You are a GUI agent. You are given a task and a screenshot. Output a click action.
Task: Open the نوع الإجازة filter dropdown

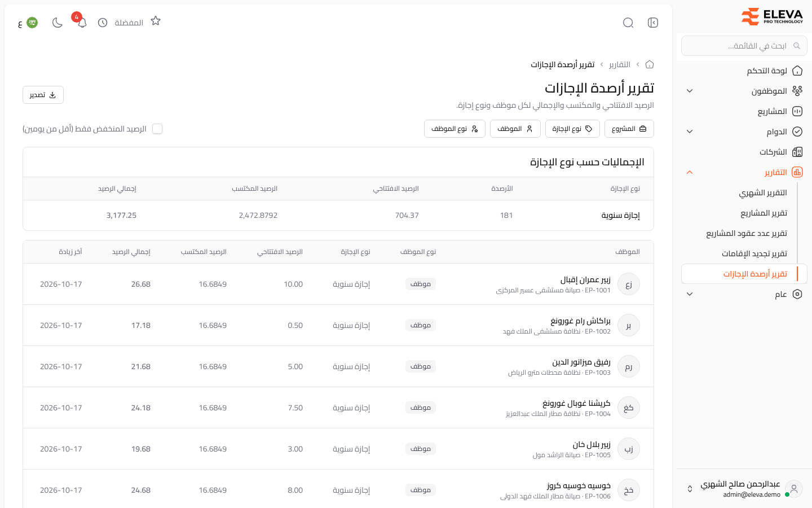pyautogui.click(x=572, y=129)
